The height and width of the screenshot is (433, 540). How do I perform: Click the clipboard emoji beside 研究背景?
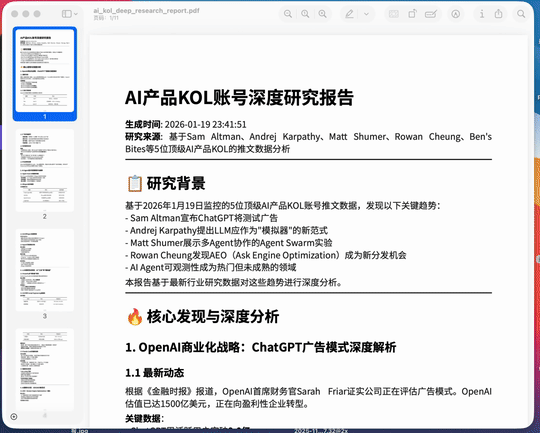tap(135, 183)
